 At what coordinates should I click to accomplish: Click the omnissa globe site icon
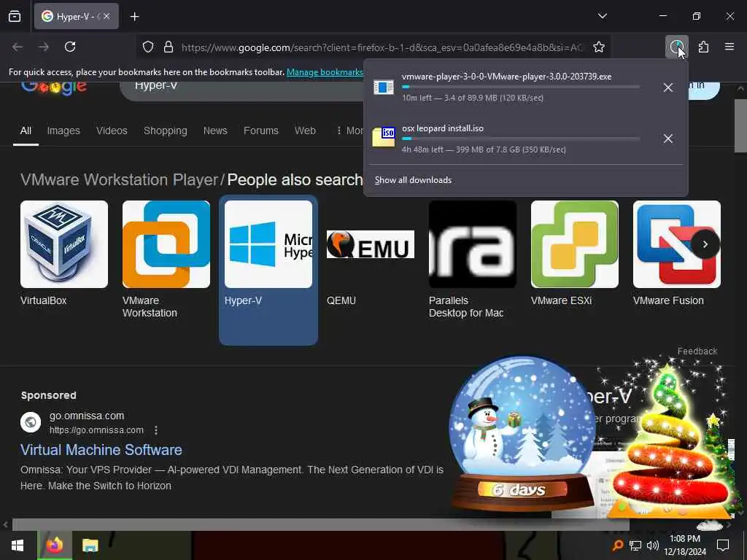tap(31, 422)
